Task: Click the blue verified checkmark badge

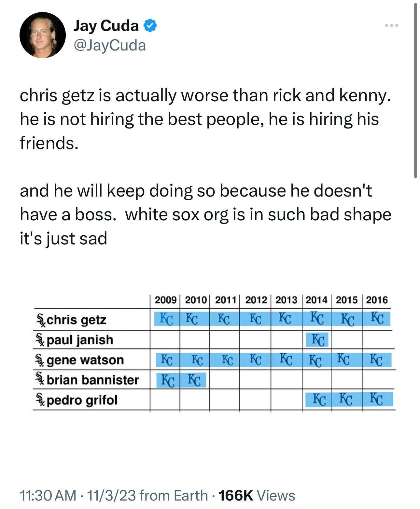Action: (150, 25)
